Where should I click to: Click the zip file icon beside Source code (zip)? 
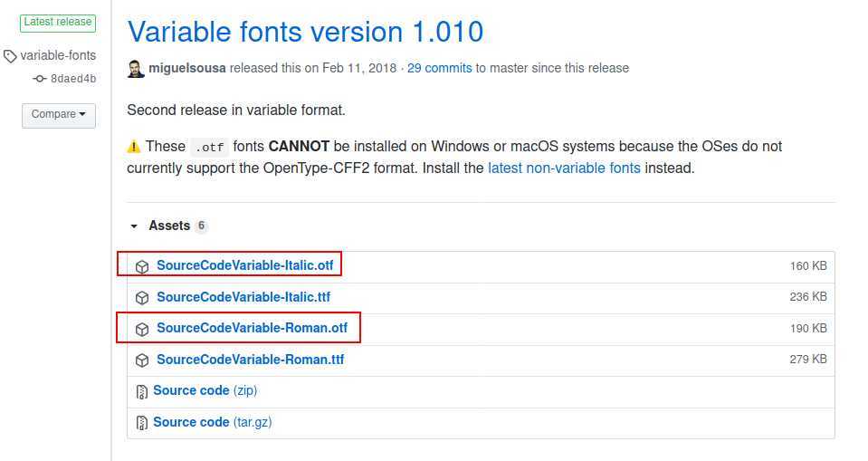[x=142, y=392]
